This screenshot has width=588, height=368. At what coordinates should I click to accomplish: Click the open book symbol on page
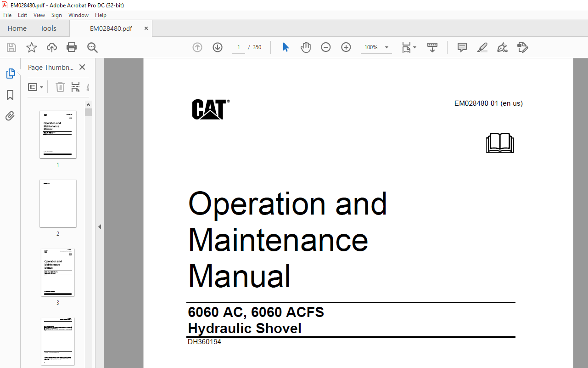500,143
